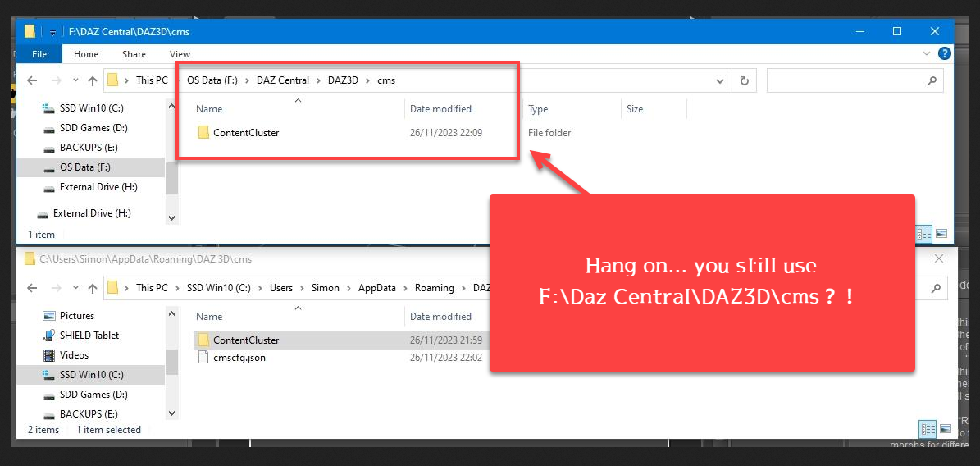Sort by Type column in the top window

538,109
